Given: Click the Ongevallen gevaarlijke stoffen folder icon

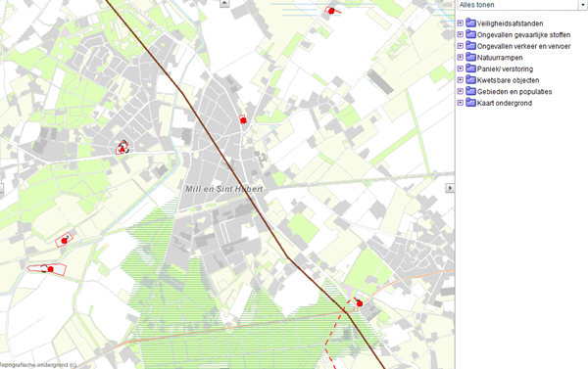Looking at the screenshot, I should click(x=470, y=34).
